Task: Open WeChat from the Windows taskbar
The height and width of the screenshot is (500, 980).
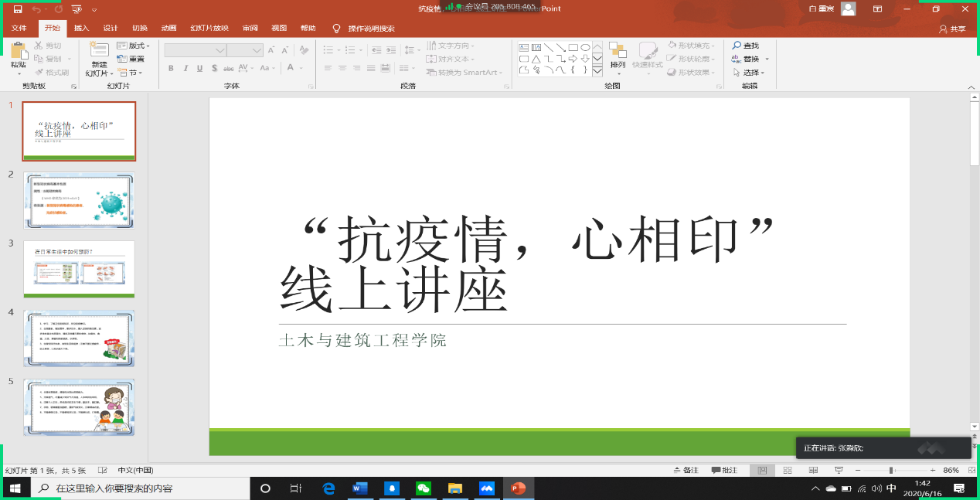Action: (x=423, y=488)
